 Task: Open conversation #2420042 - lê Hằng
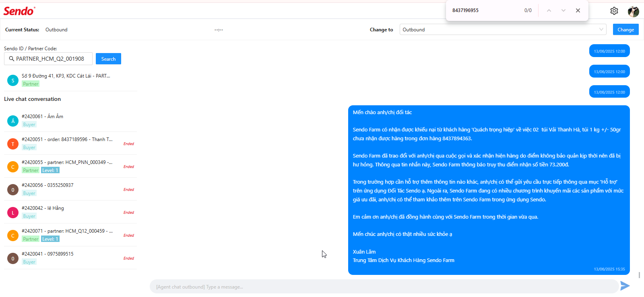pyautogui.click(x=70, y=212)
